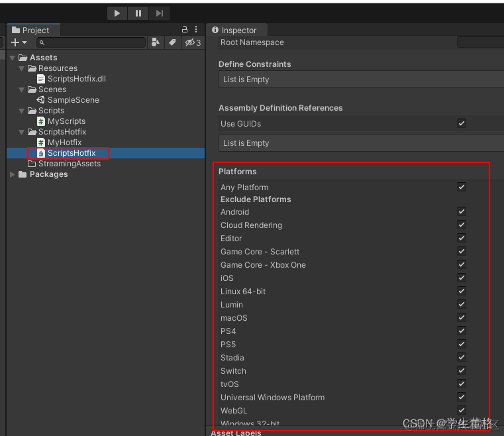504x436 pixels.
Task: Toggle the Lumin platform checkbox
Action: [x=462, y=304]
